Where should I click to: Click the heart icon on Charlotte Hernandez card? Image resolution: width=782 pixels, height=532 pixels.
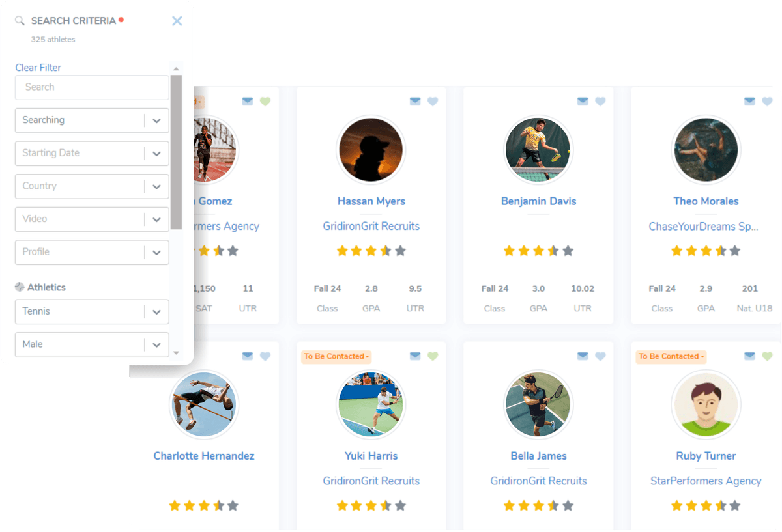265,356
